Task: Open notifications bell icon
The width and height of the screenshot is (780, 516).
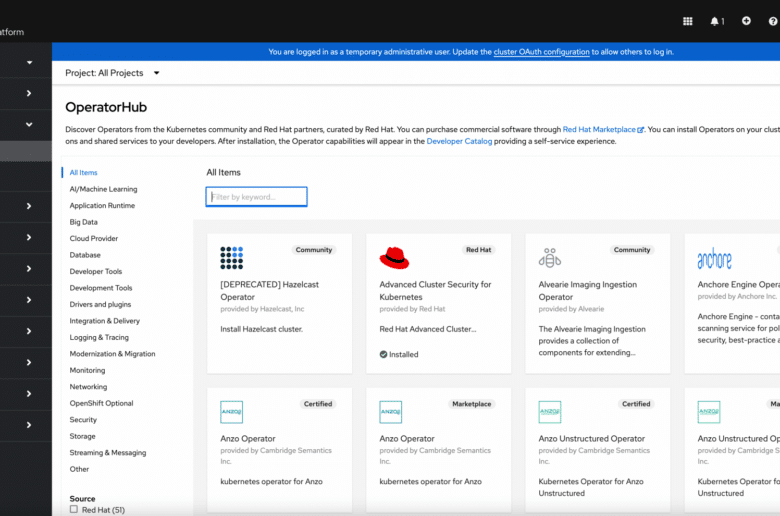Action: (714, 21)
